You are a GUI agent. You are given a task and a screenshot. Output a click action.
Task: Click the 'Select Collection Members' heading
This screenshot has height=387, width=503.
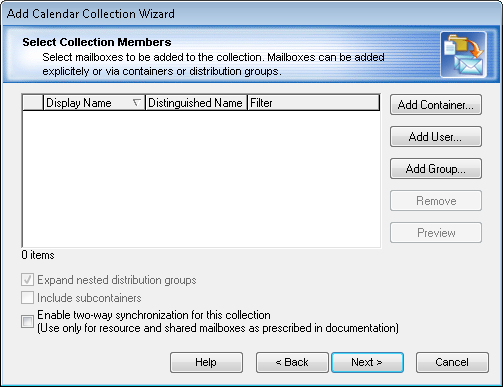[97, 42]
